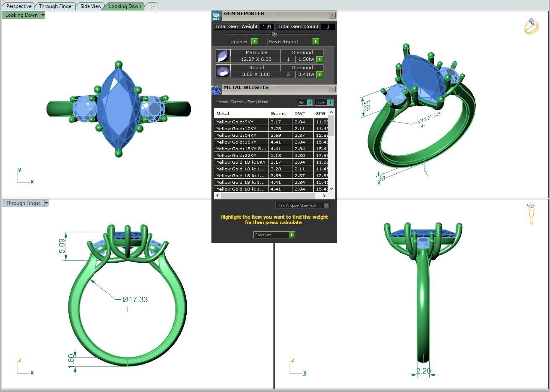Select Yellow Gold:18KY R... row
Image resolution: width=550 pixels, height=392 pixels.
point(271,149)
